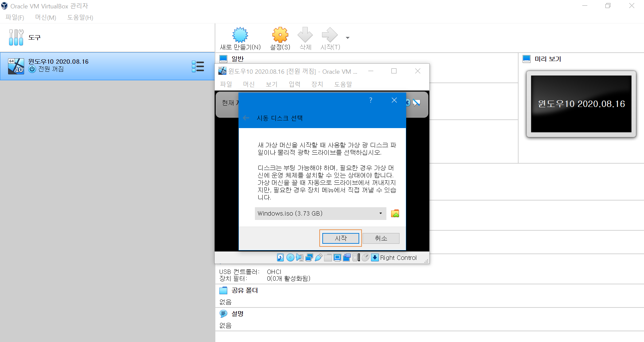This screenshot has width=644, height=342.
Task: Open 파일(F) menu in VirtualBox Manager
Action: 15,17
